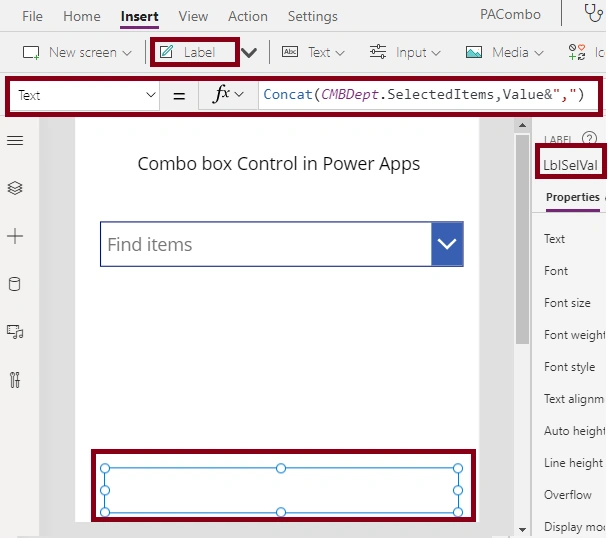
Task: Open the Tree view layers icon
Action: 15,188
